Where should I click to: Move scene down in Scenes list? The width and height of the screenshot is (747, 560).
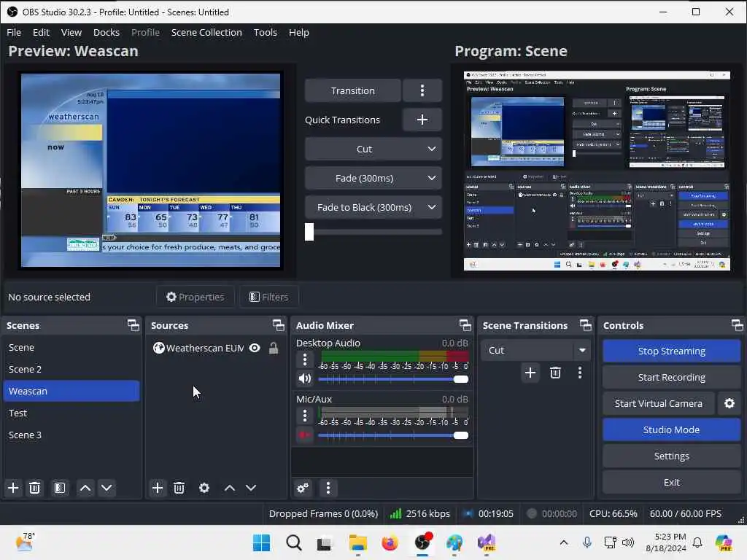(107, 488)
